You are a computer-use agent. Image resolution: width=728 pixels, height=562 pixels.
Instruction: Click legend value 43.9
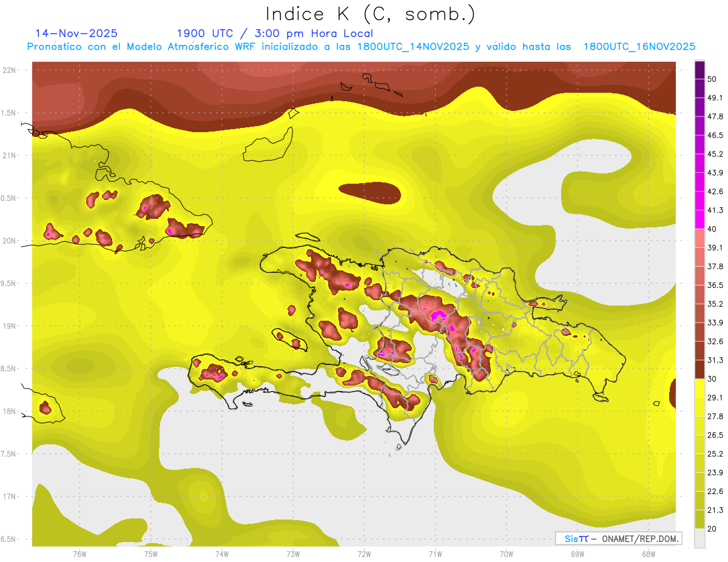click(x=715, y=173)
